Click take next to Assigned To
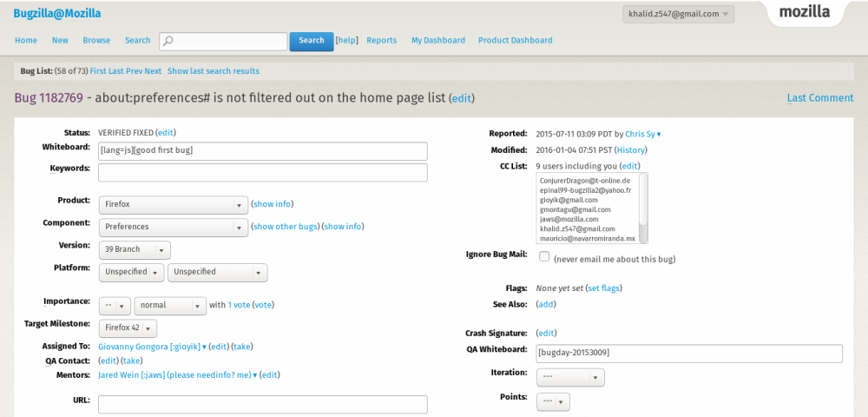This screenshot has height=417, width=868. (x=242, y=347)
